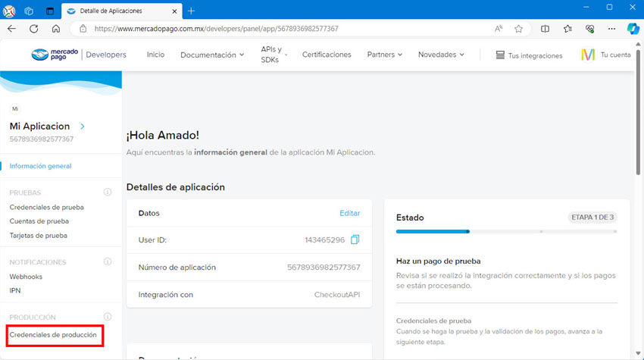The image size is (644, 360).
Task: Click User ID value 143465296
Action: click(x=324, y=240)
